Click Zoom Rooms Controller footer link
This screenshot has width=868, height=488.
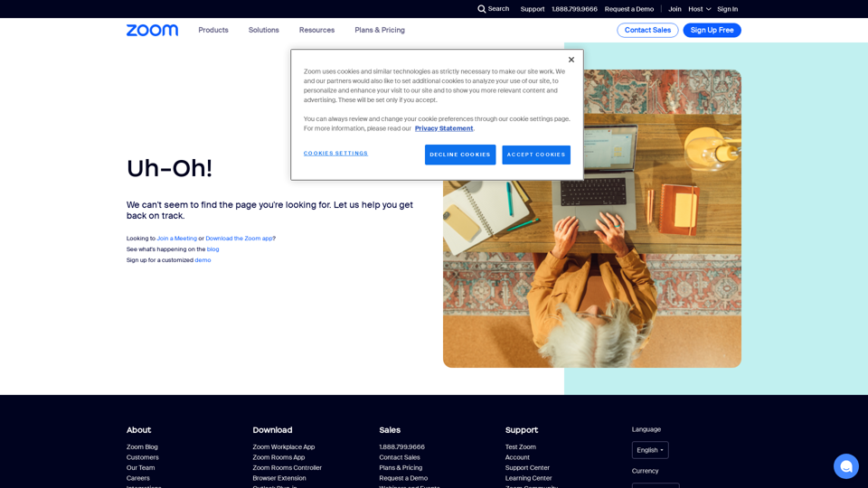[287, 468]
